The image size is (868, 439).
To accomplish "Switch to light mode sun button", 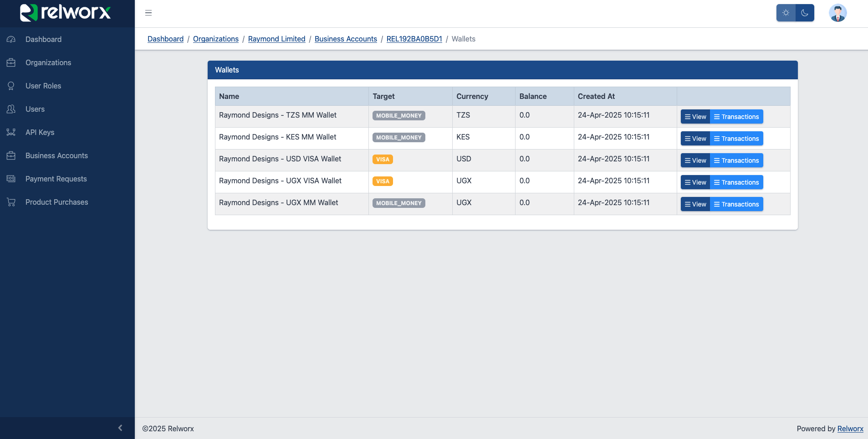I will coord(786,13).
